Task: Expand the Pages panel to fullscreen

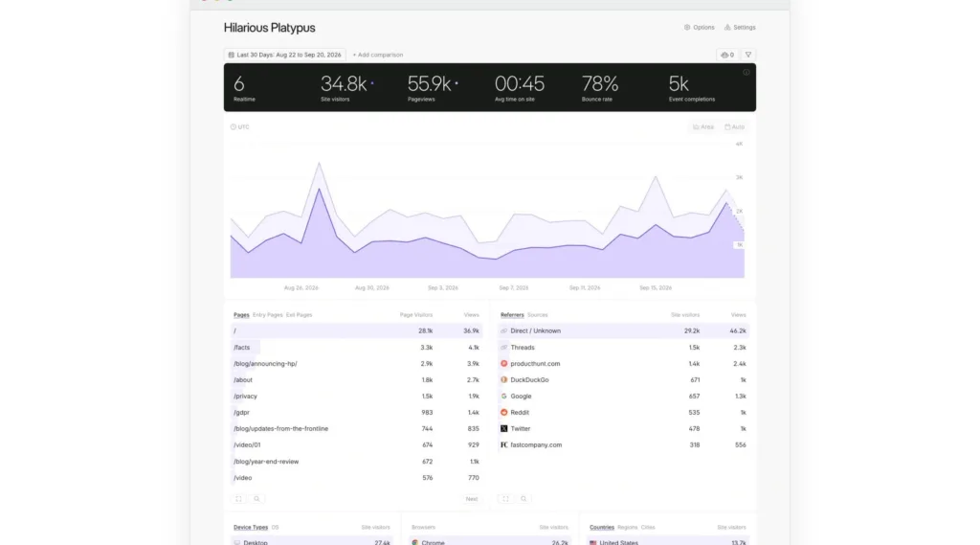Action: click(238, 499)
